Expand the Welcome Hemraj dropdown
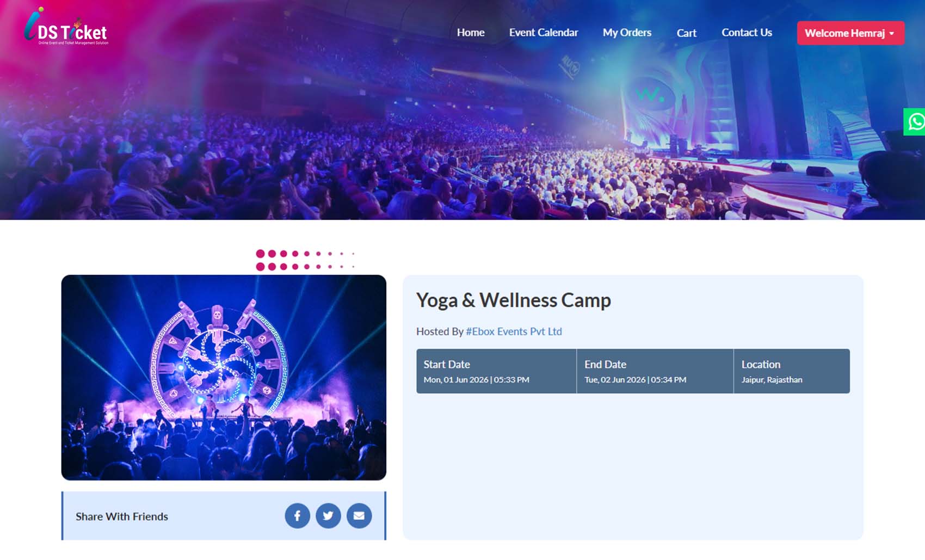The image size is (925, 560). 850,33
